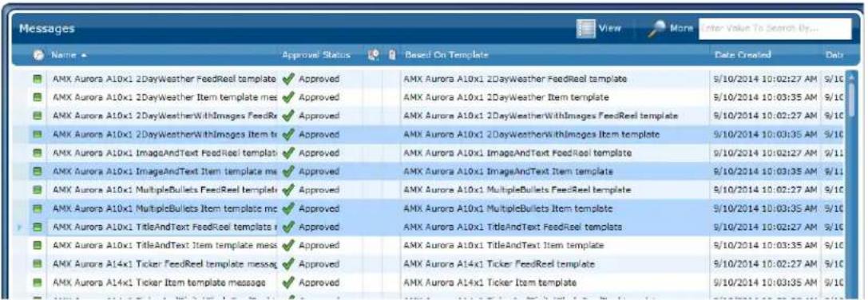Click template cell 'AMX Aurora A14x1 Ticker FeedReel template'

pos(499,264)
